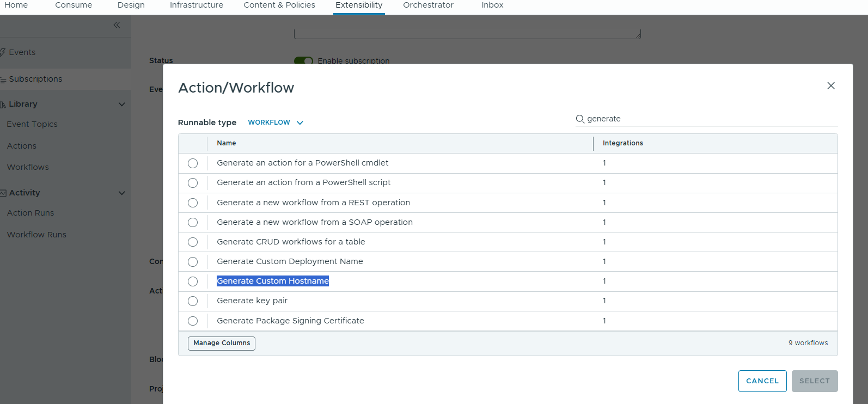The height and width of the screenshot is (404, 868).
Task: Switch to the Orchestrator tab
Action: pyautogui.click(x=428, y=5)
